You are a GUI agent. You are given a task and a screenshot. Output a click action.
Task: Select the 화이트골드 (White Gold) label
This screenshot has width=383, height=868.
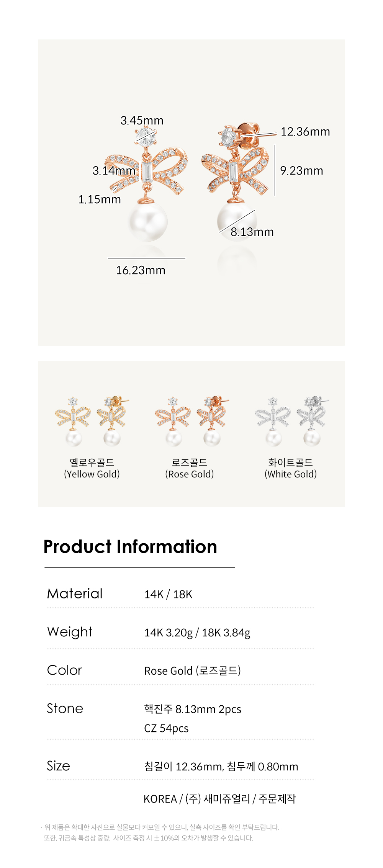(291, 468)
